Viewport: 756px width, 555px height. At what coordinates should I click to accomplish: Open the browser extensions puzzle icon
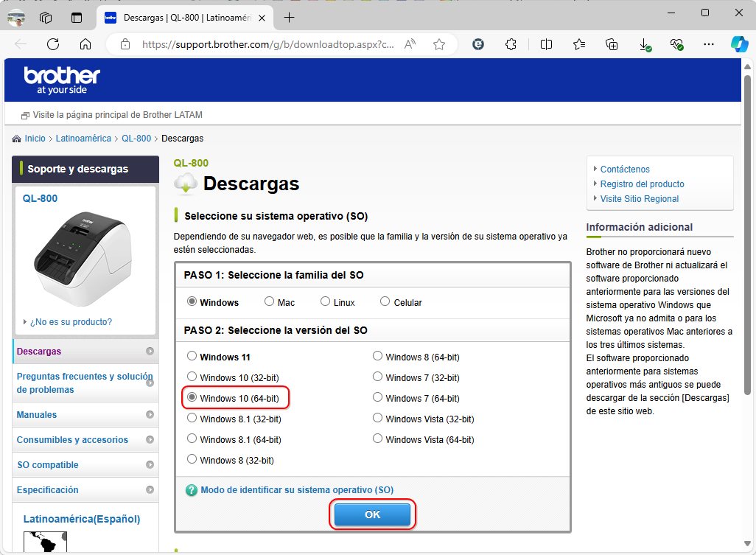tap(511, 44)
